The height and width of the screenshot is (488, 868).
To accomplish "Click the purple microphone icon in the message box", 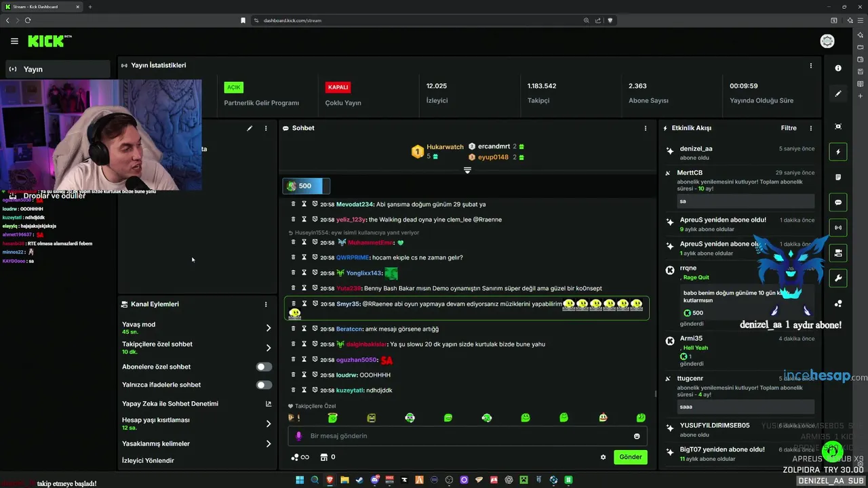I will (x=299, y=436).
